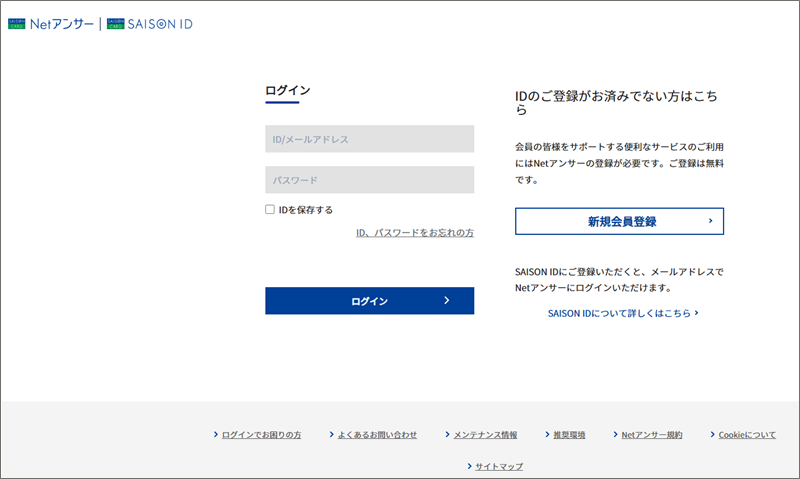This screenshot has width=800, height=479.
Task: Open the 推奨環境 footer link
Action: pos(569,435)
